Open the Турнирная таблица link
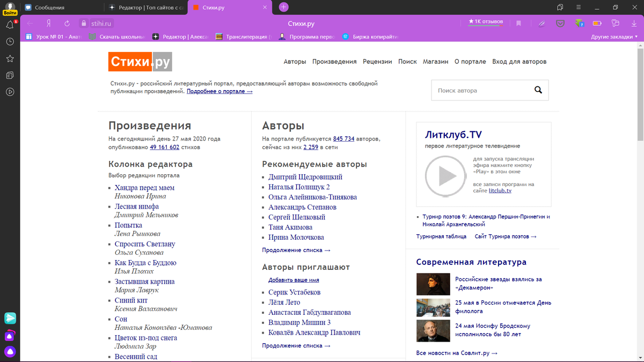 tap(441, 237)
